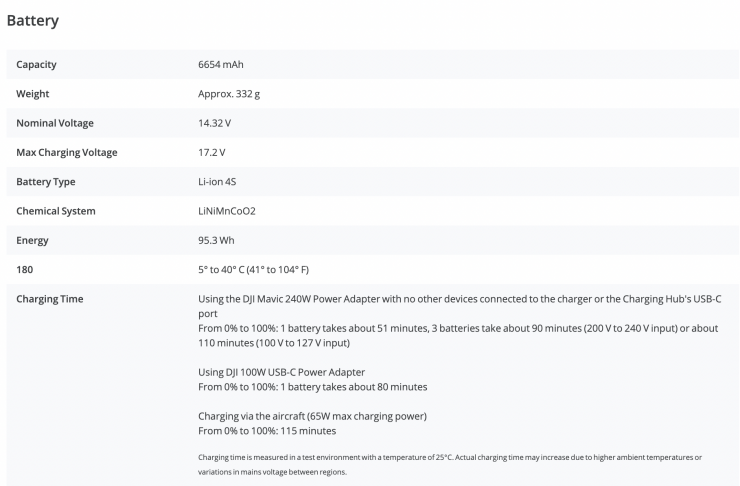740x486 pixels.
Task: Click the row label reading 180
Action: (25, 270)
